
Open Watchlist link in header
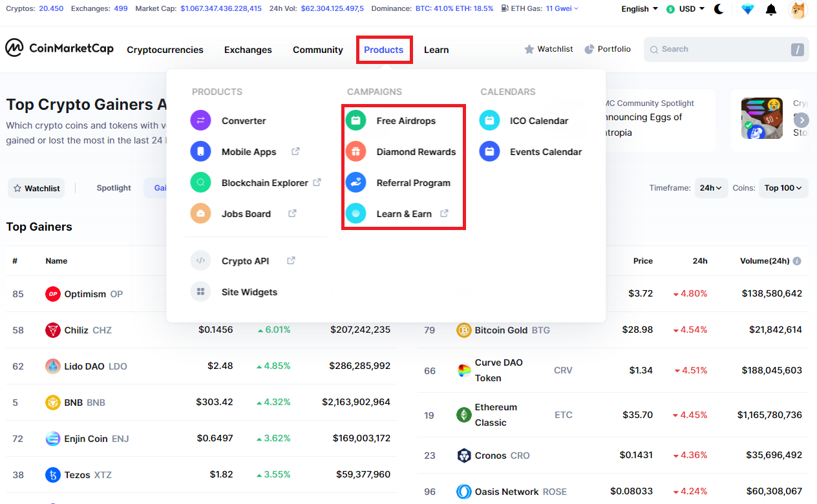(549, 49)
